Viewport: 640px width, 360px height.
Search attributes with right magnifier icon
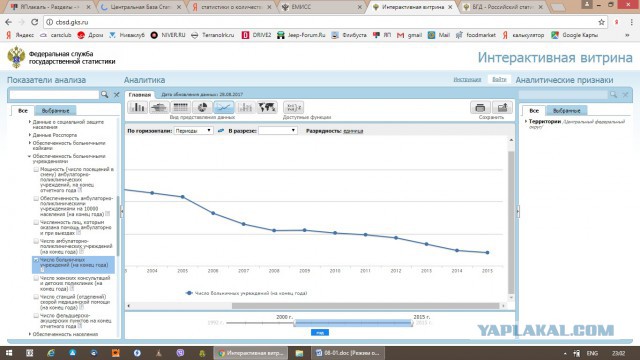click(613, 95)
